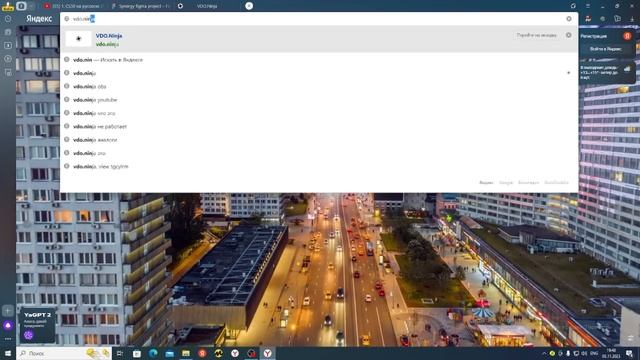This screenshot has height=360, width=640.
Task: Open the VDO.Ninja top suggestion
Action: [319, 40]
